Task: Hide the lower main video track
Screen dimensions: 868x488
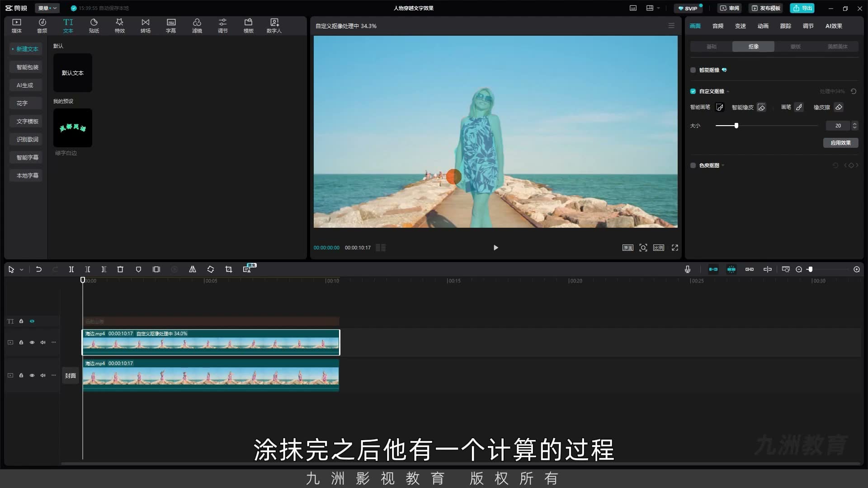Action: [32, 375]
